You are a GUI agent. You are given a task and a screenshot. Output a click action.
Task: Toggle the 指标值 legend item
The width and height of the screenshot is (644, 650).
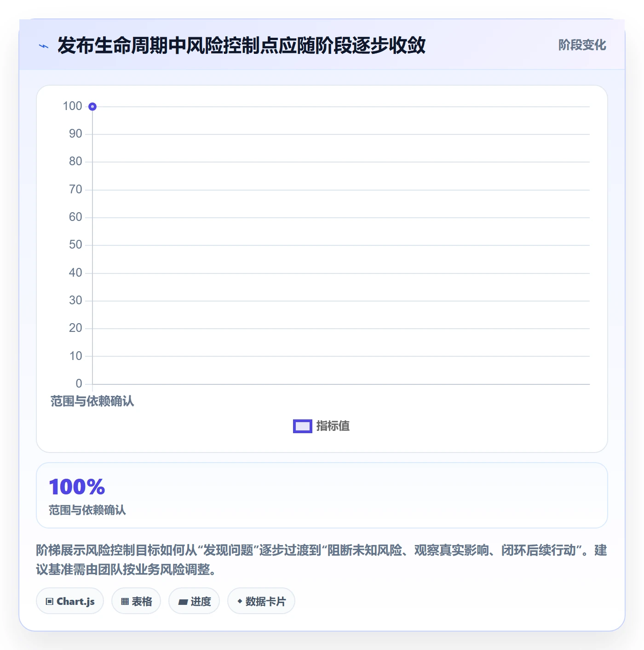[322, 426]
